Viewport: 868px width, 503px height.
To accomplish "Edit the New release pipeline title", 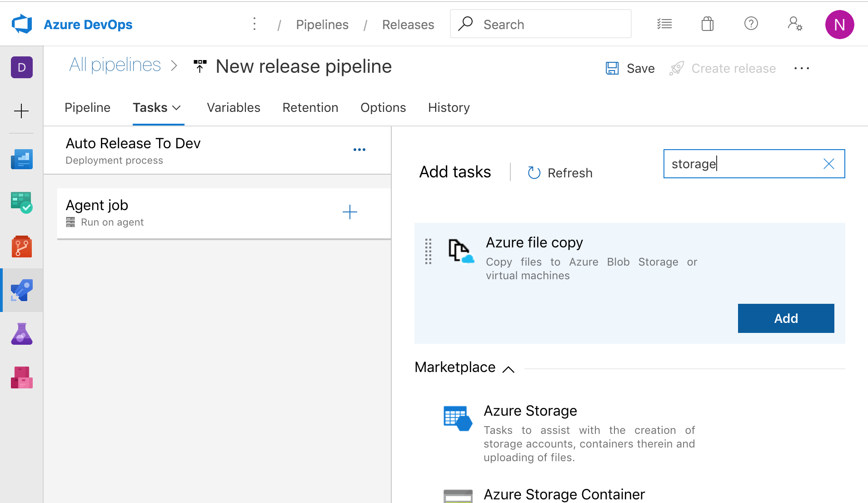I will pyautogui.click(x=304, y=66).
